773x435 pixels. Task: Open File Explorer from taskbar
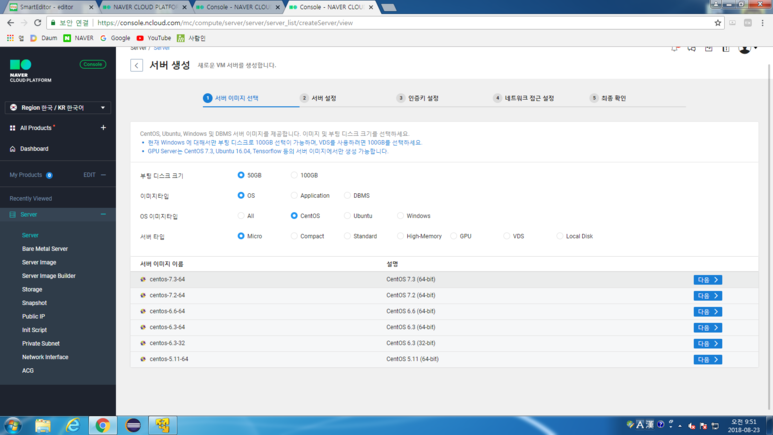point(43,425)
